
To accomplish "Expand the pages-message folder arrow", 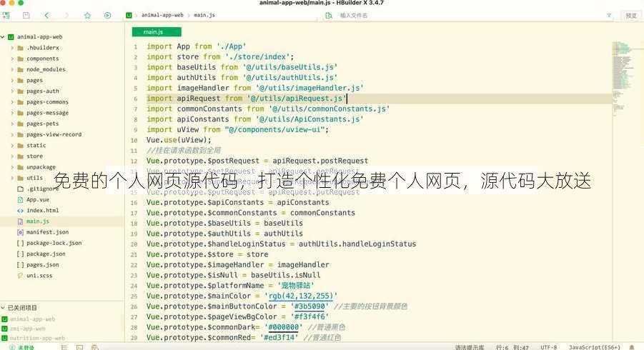I will tap(12, 113).
